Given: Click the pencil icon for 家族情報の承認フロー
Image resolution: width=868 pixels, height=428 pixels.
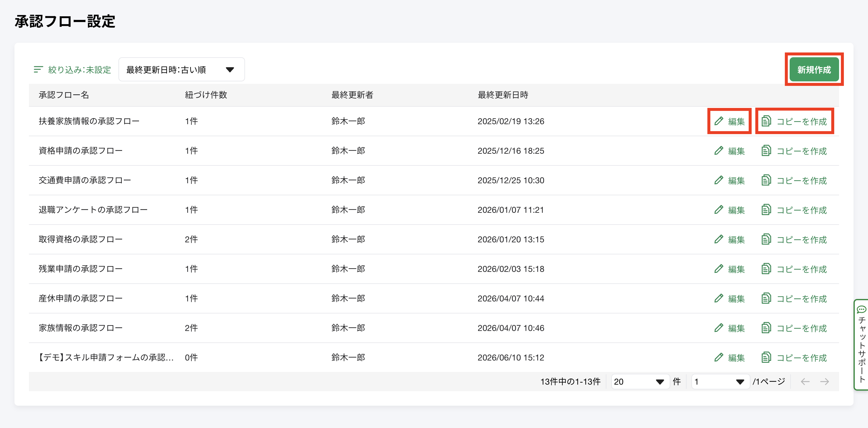Looking at the screenshot, I should [719, 328].
